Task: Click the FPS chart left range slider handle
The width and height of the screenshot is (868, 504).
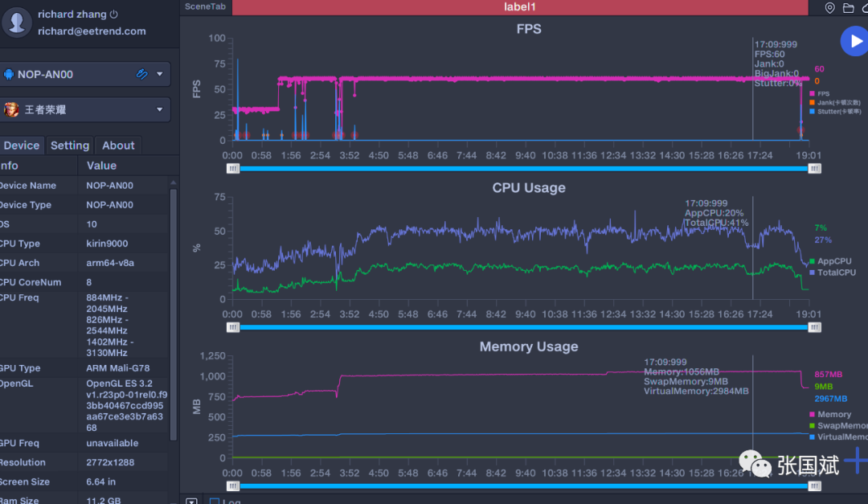Action: (x=233, y=168)
